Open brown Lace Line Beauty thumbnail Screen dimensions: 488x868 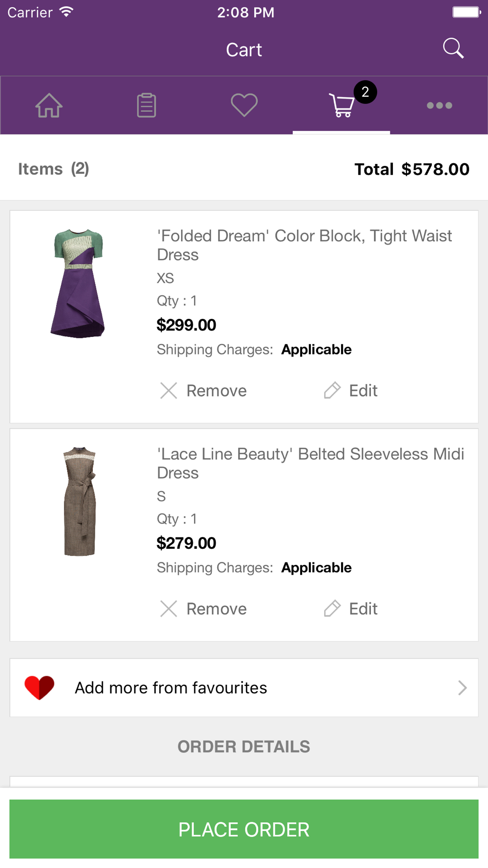80,501
